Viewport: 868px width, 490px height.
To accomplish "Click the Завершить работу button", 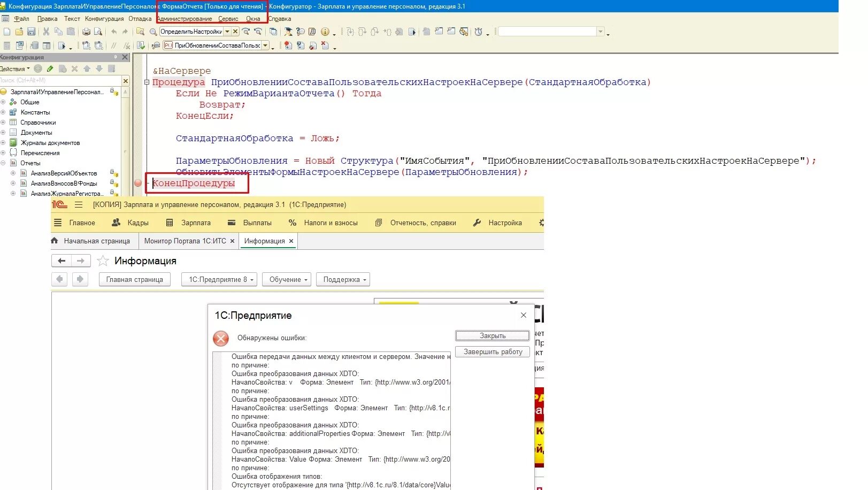I will (x=492, y=352).
